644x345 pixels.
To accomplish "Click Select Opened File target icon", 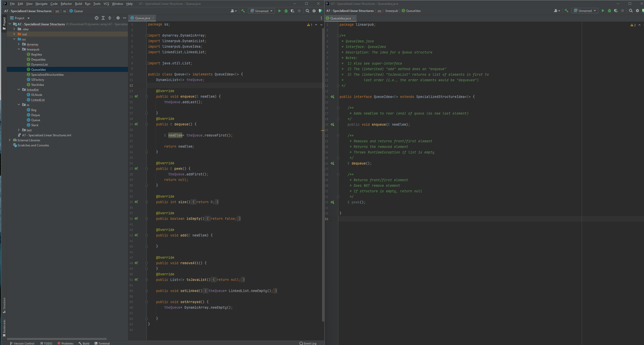I will tap(96, 18).
